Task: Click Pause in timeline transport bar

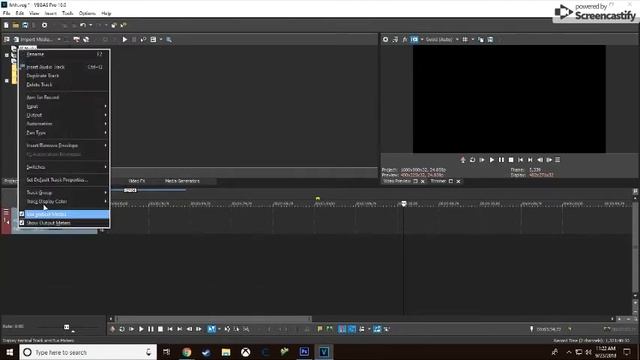Action: (151, 329)
